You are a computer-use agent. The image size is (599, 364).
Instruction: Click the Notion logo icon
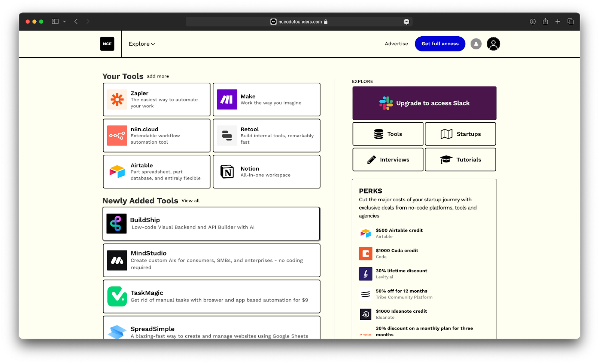227,172
